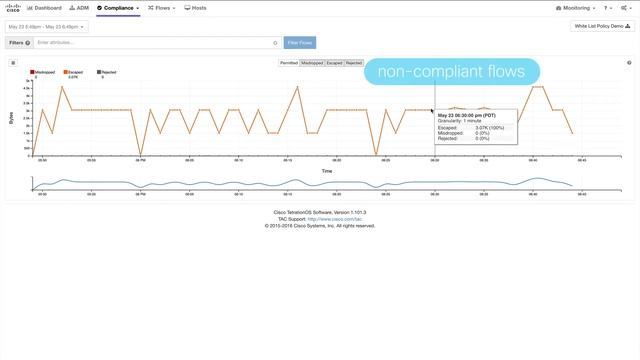Open the settings gears menu
Image resolution: width=640 pixels, height=360 pixels.
click(626, 8)
